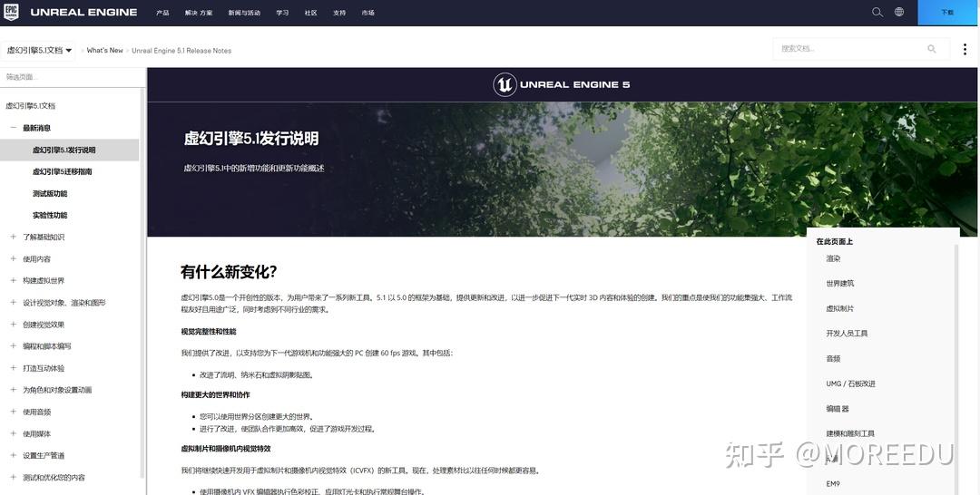The image size is (980, 495).
Task: Expand the 了解基础知识 section
Action: point(13,238)
